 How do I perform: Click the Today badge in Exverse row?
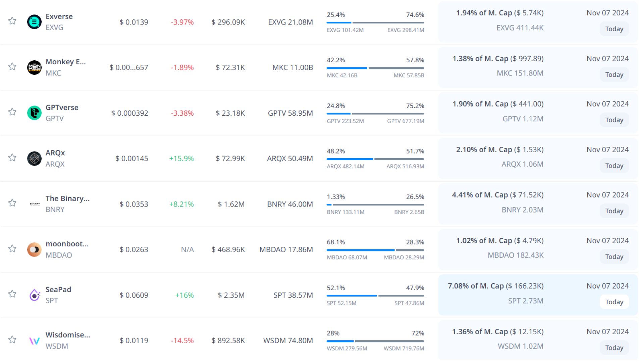tap(614, 29)
